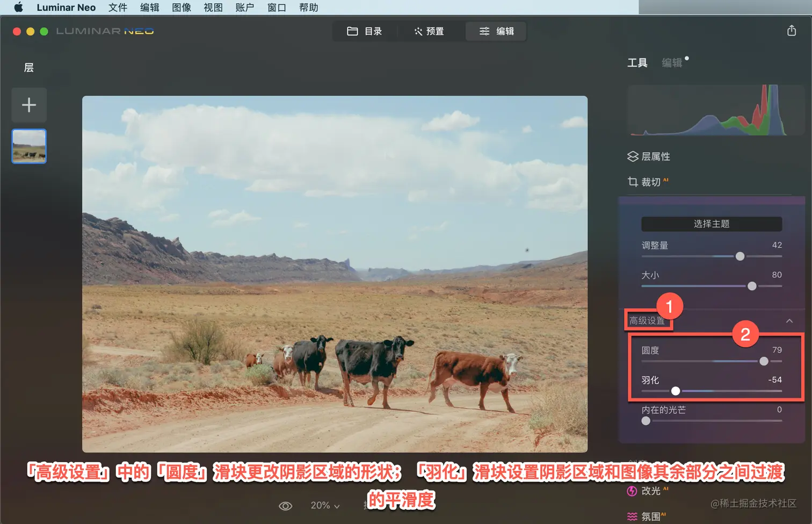Screen dimensions: 812x524
Task: Click the 内在的光芒 value 0
Action: 779,410
